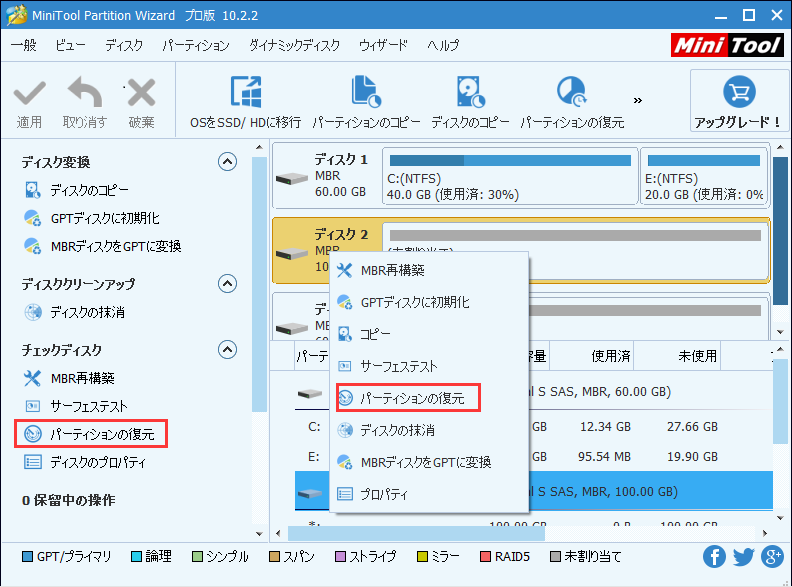Click the 未使用 column header
The width and height of the screenshot is (792, 587).
[677, 356]
